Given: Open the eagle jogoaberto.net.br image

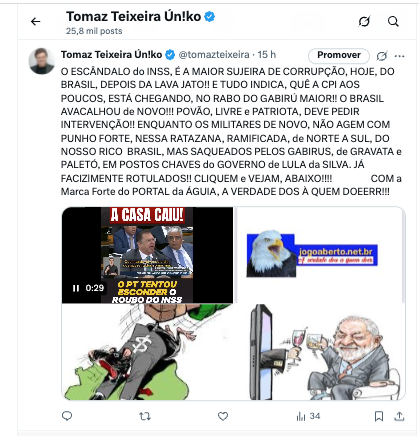Looking at the screenshot, I should pos(320,255).
